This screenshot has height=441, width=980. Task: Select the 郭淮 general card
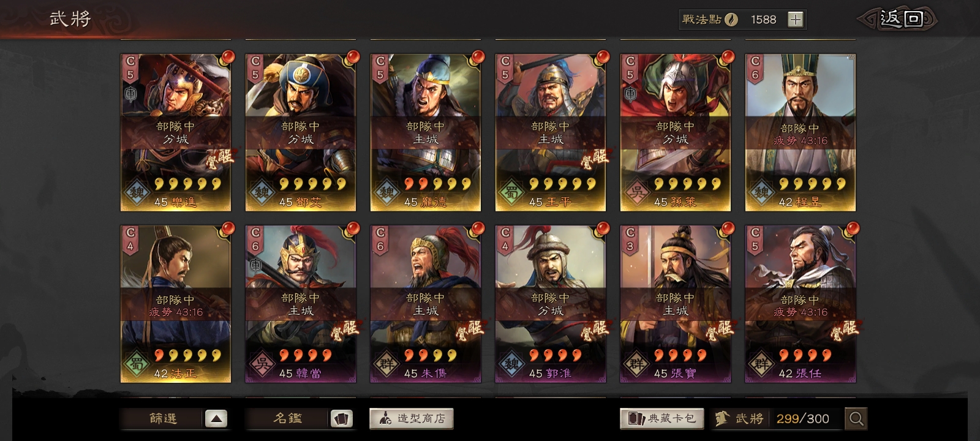click(x=551, y=304)
